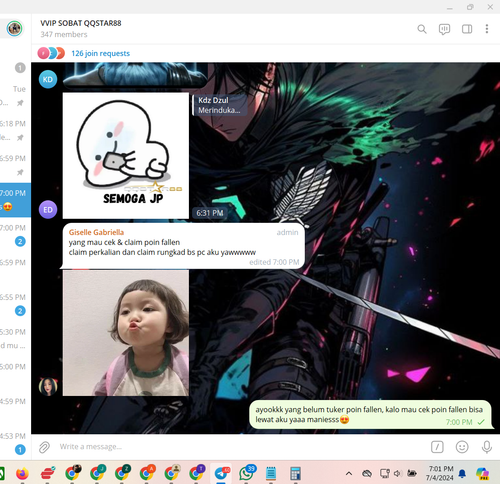Open the emoji picker smiley icon
The image size is (500, 484).
(x=462, y=447)
